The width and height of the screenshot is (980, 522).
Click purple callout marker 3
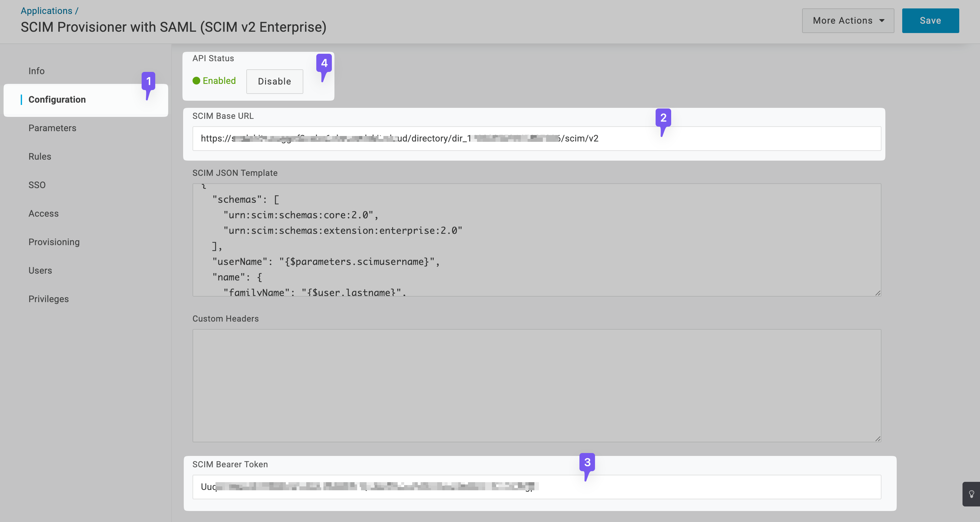(x=587, y=463)
